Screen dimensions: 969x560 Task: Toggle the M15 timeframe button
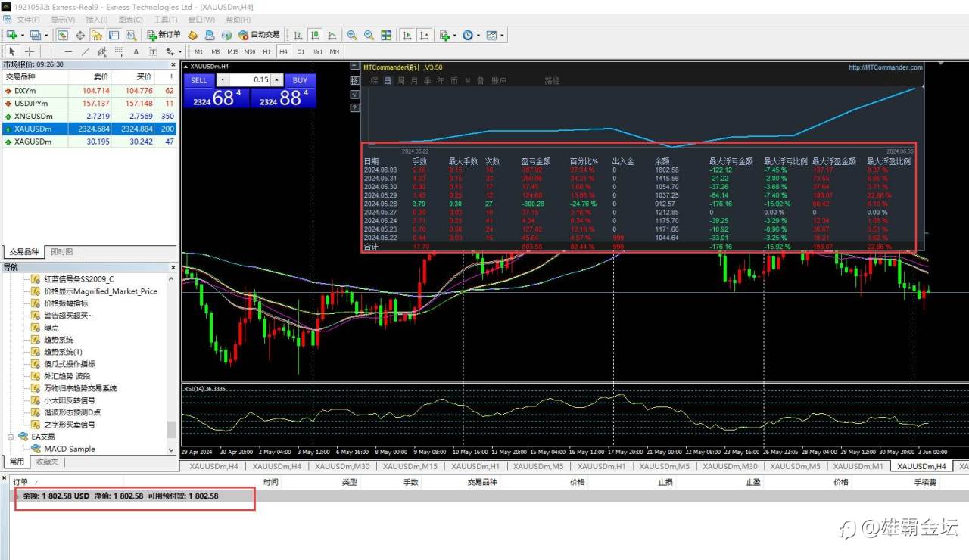(x=232, y=51)
